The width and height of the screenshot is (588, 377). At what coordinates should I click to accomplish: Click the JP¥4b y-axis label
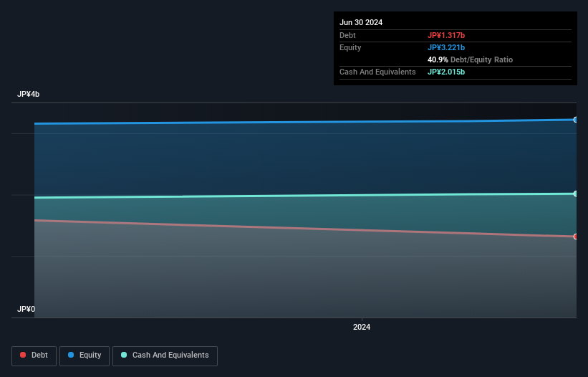pos(28,94)
